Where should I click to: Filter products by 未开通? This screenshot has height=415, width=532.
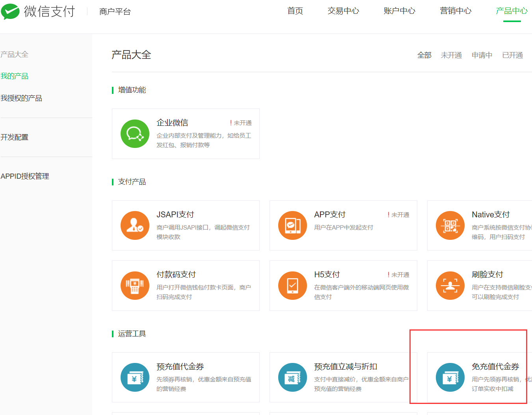tap(451, 55)
